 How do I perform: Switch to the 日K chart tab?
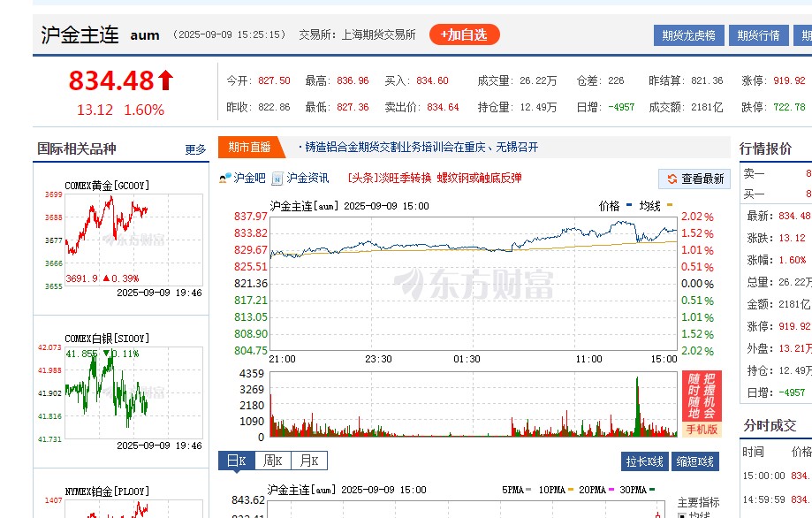tap(237, 461)
